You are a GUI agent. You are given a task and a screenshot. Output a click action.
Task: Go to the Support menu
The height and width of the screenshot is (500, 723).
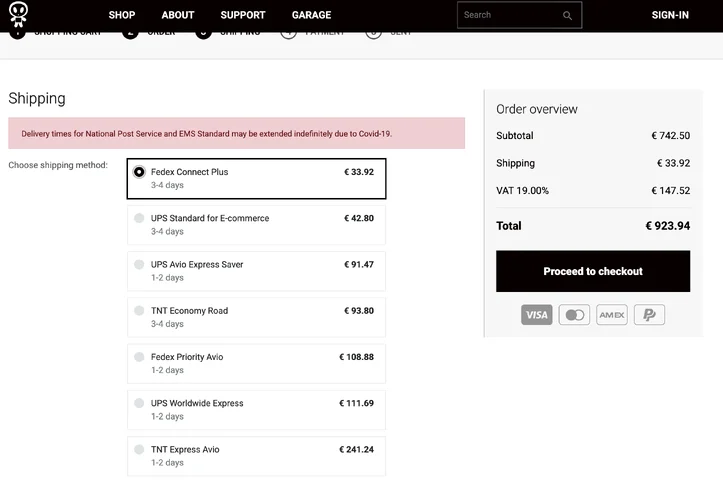click(x=243, y=15)
